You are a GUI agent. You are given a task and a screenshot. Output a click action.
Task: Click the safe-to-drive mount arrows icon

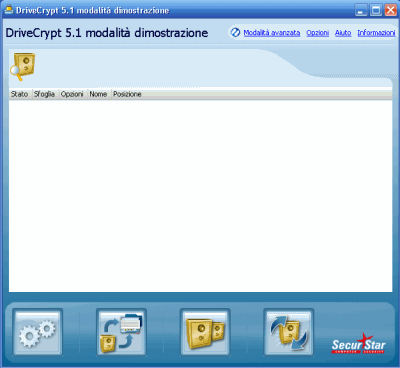pyautogui.click(x=121, y=332)
